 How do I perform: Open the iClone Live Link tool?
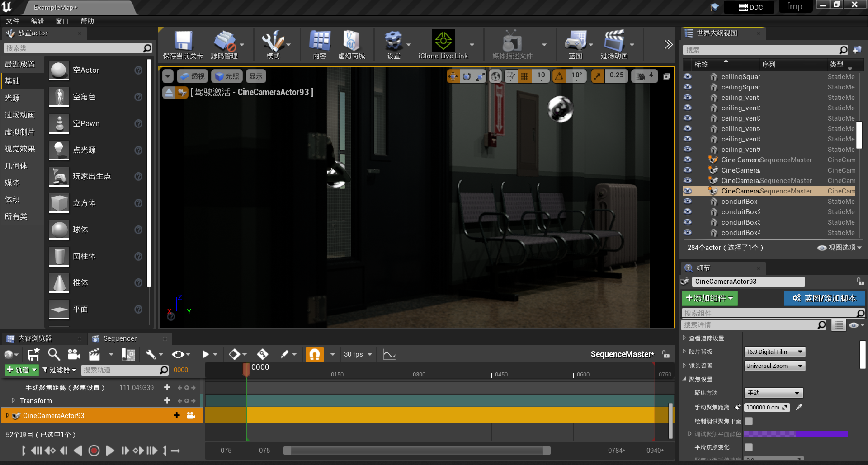click(443, 41)
